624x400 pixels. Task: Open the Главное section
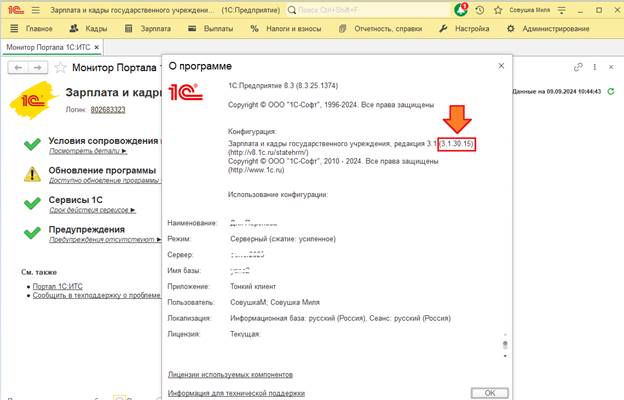[31, 29]
